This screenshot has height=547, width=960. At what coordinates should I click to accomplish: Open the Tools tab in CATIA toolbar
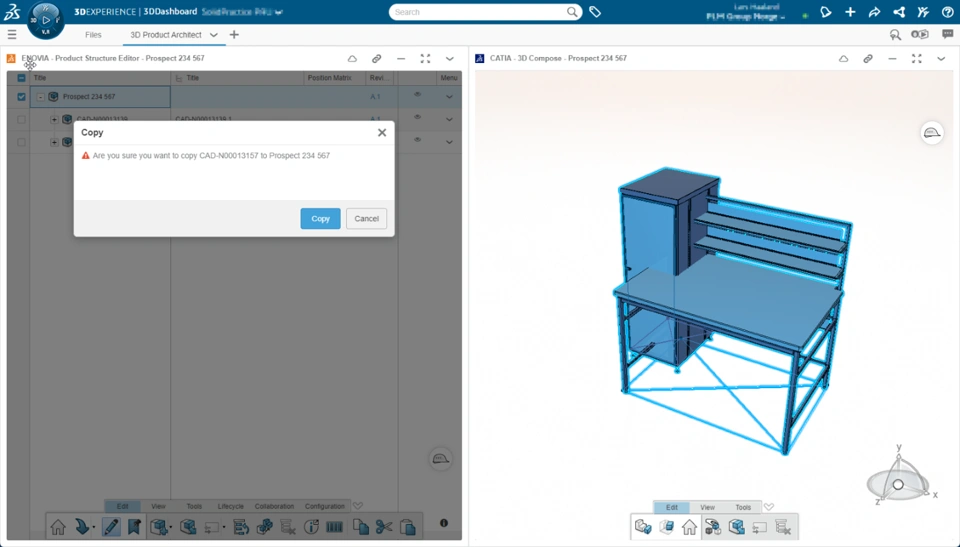[x=743, y=507]
